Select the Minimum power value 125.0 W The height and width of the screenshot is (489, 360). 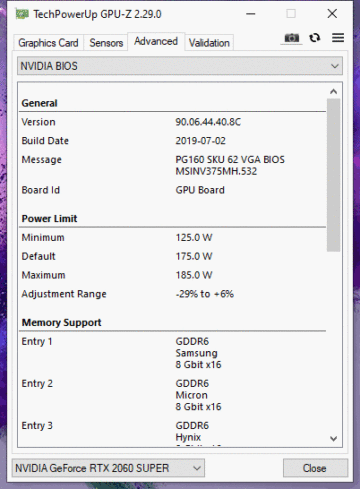(194, 238)
